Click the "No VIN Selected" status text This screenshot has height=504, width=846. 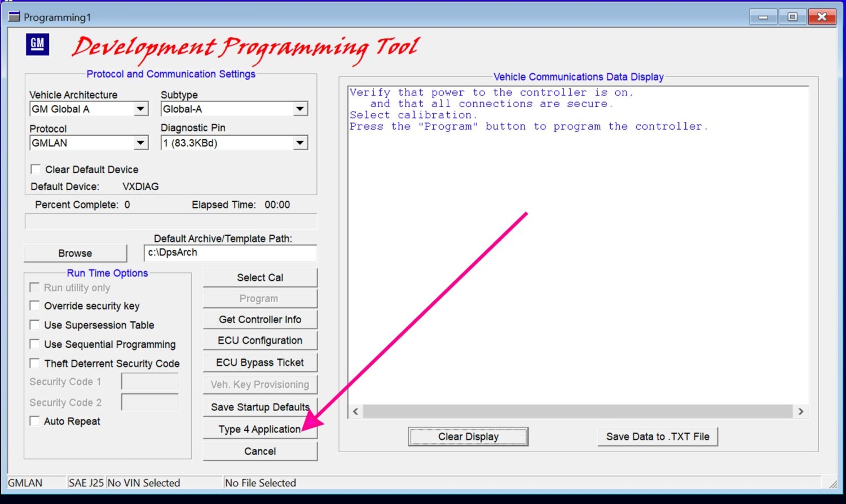(x=144, y=483)
